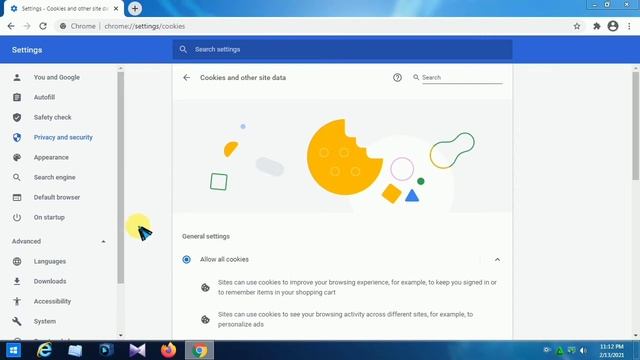The image size is (640, 360).
Task: Open Appearance settings
Action: click(x=51, y=157)
